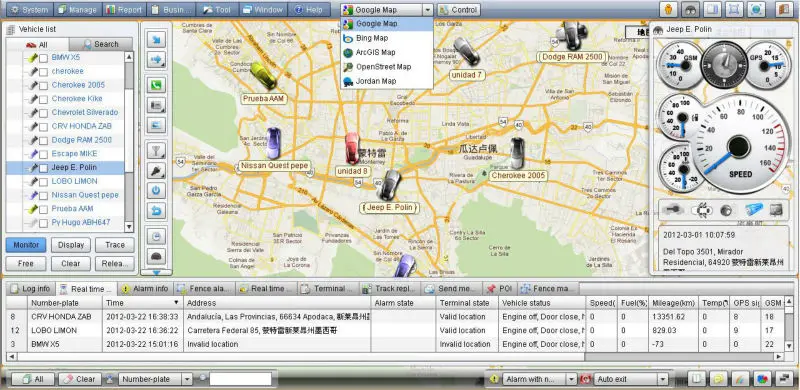
Task: Click the multicolor ball icon at bottom right
Action: click(x=762, y=379)
